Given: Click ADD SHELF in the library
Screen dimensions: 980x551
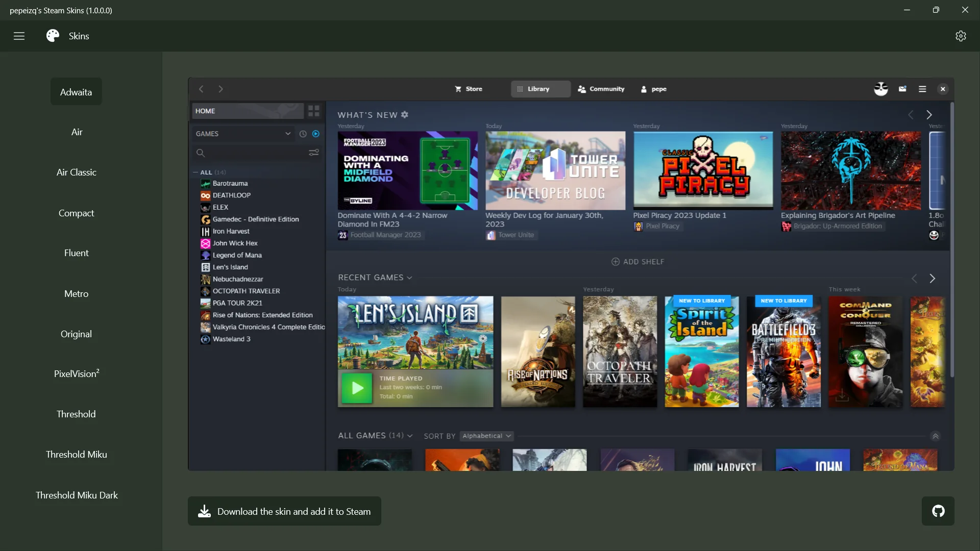Looking at the screenshot, I should (638, 261).
